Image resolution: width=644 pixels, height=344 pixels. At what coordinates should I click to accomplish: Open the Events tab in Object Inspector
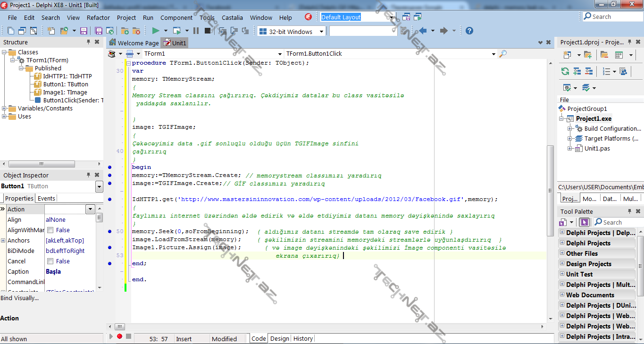pyautogui.click(x=46, y=199)
